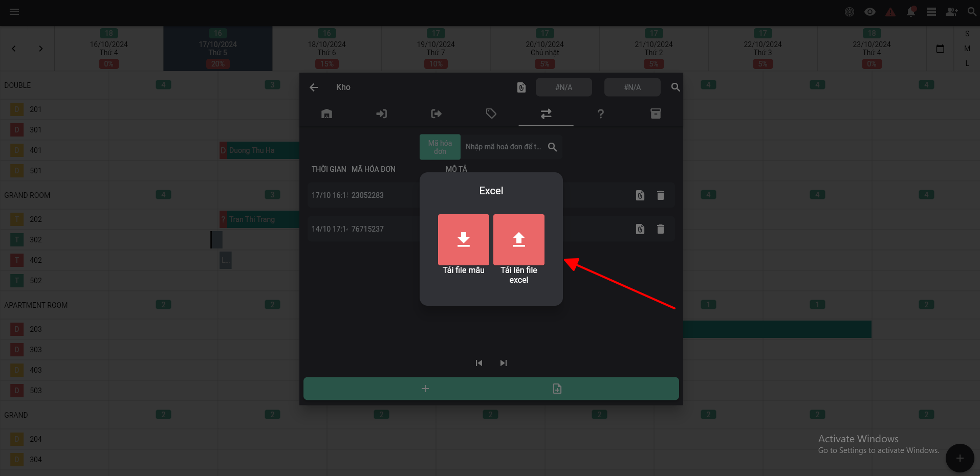
Task: Click the add guest icon in top bar
Action: 952,12
